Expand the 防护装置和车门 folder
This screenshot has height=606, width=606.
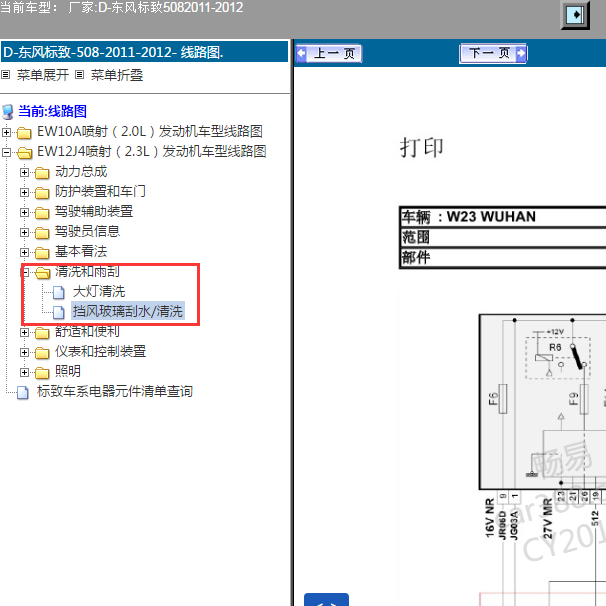point(24,192)
